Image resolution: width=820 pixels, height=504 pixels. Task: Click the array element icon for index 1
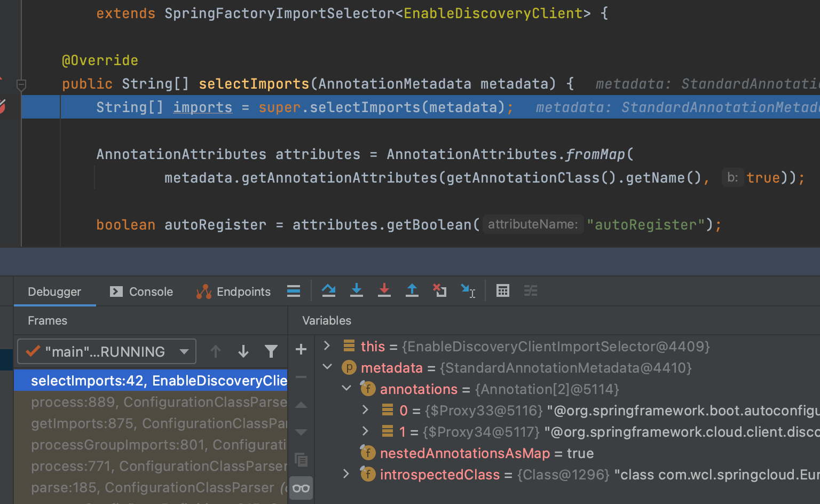coord(388,431)
